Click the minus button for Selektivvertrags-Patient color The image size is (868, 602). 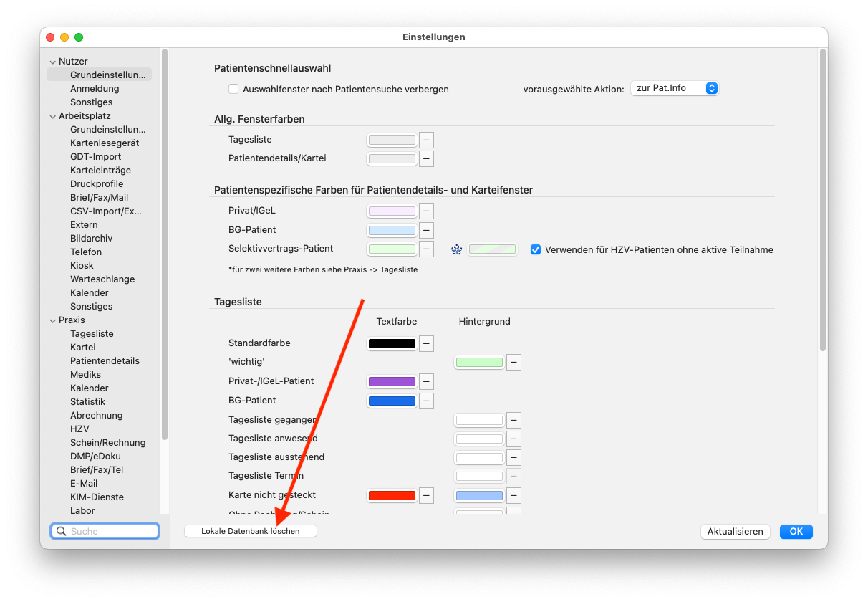click(427, 249)
